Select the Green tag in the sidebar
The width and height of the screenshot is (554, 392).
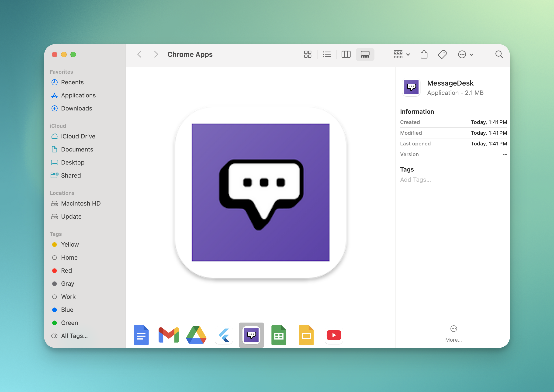point(69,323)
